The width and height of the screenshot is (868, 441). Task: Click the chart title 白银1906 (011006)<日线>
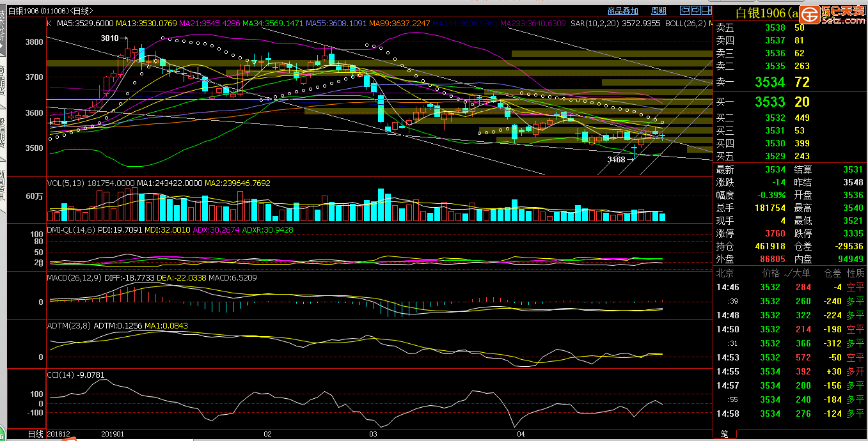pos(50,11)
